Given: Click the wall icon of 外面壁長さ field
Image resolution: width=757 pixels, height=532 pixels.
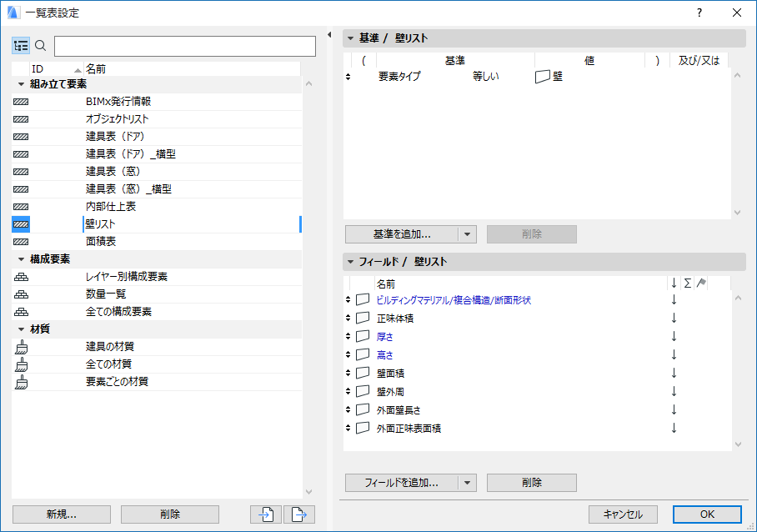Looking at the screenshot, I should (363, 410).
